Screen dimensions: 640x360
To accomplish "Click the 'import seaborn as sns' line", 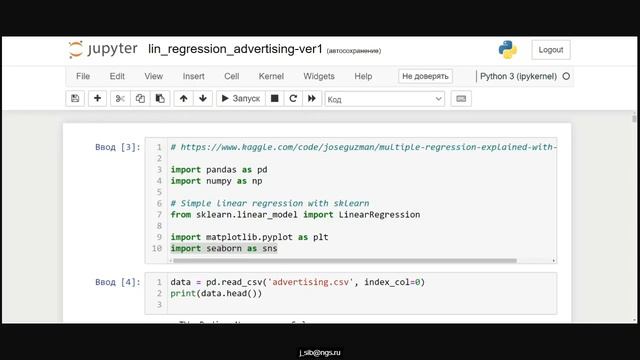I will 224,248.
